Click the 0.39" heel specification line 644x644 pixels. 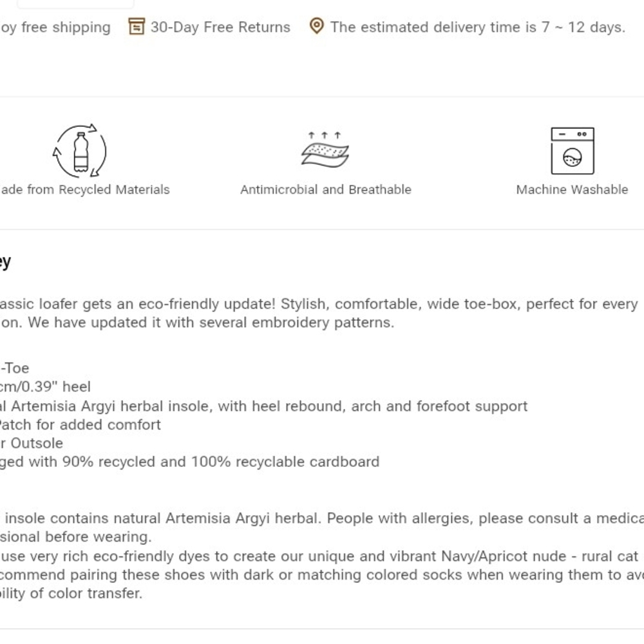45,387
